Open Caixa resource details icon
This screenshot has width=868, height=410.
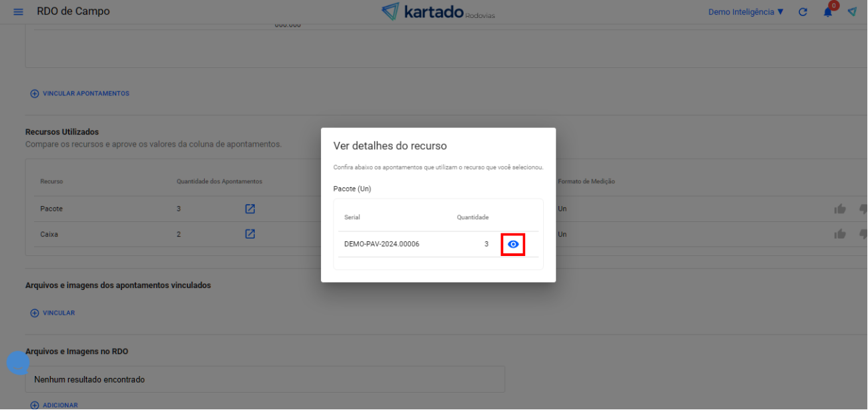[x=250, y=234]
